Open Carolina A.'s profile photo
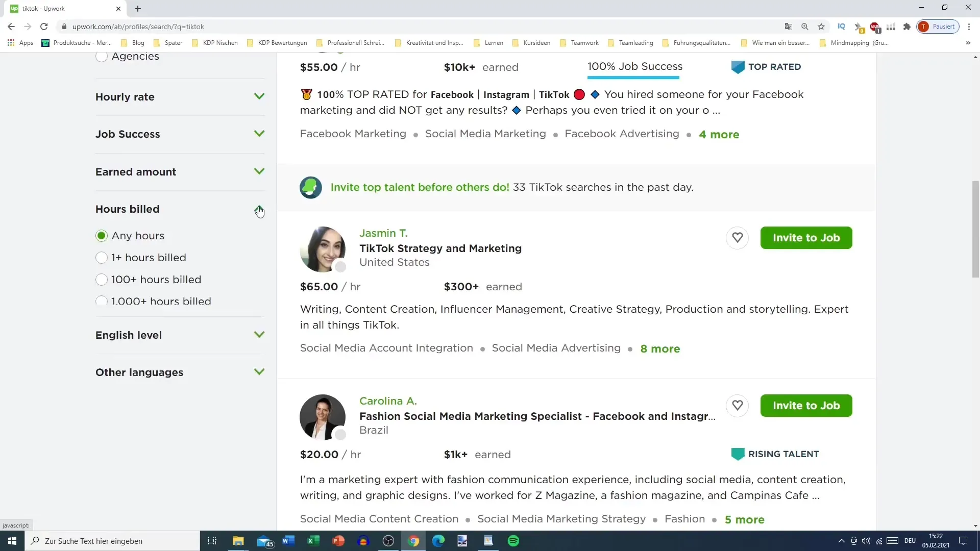The width and height of the screenshot is (980, 551). click(x=323, y=417)
